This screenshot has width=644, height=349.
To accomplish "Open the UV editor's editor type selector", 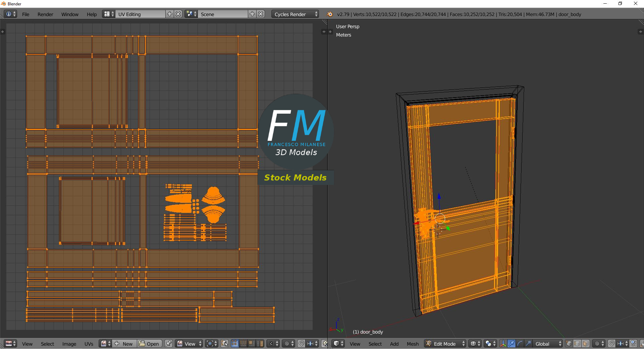I will [x=11, y=344].
